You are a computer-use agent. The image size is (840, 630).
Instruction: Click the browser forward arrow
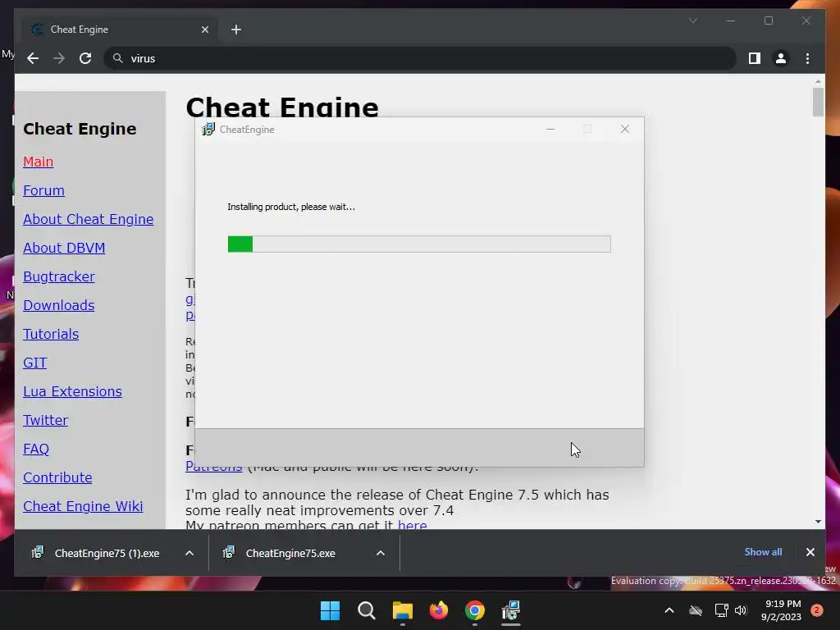59,58
